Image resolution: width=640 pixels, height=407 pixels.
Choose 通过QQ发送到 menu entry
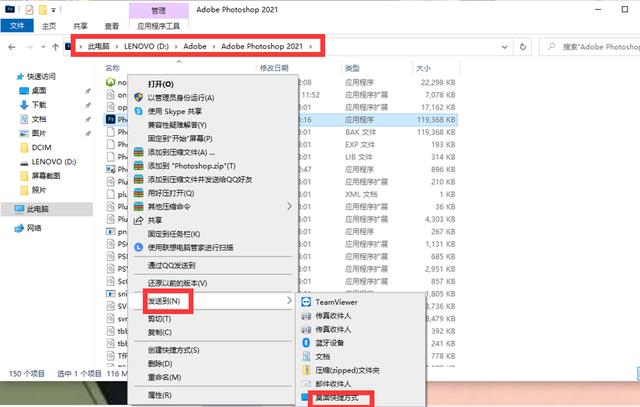click(x=212, y=265)
